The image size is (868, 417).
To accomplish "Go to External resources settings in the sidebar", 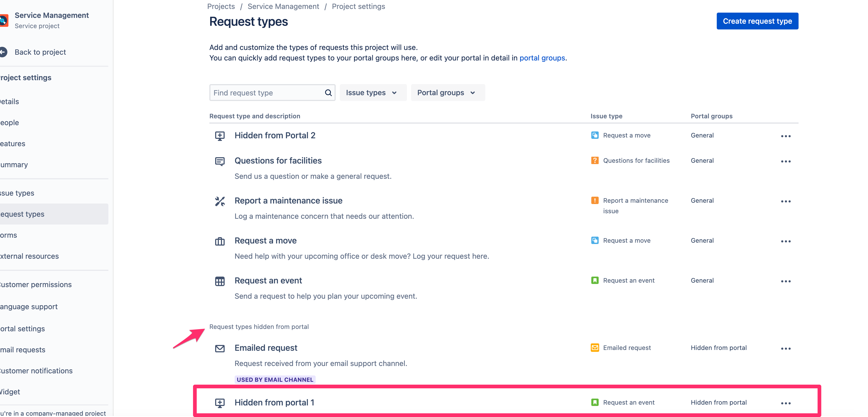I will pyautogui.click(x=29, y=256).
